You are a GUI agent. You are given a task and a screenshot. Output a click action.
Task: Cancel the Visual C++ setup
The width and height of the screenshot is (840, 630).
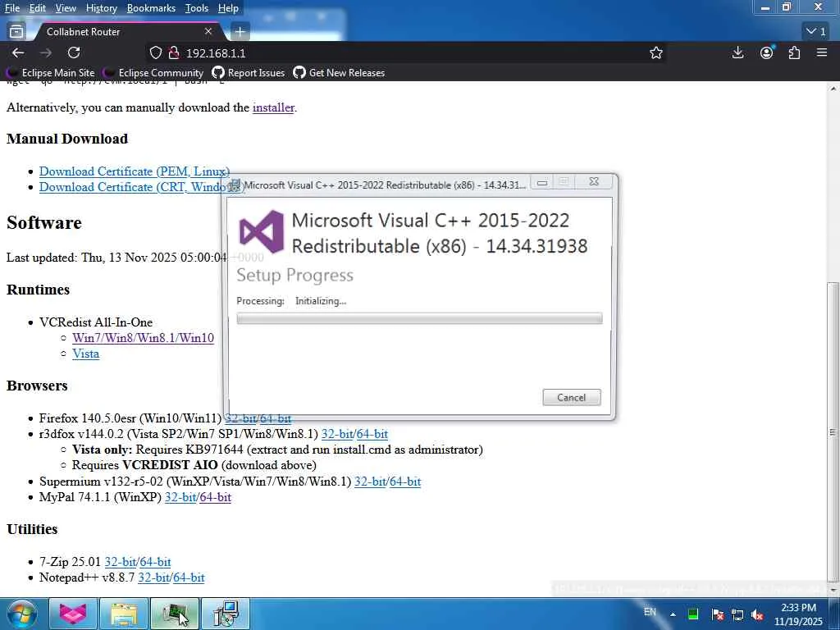572,398
